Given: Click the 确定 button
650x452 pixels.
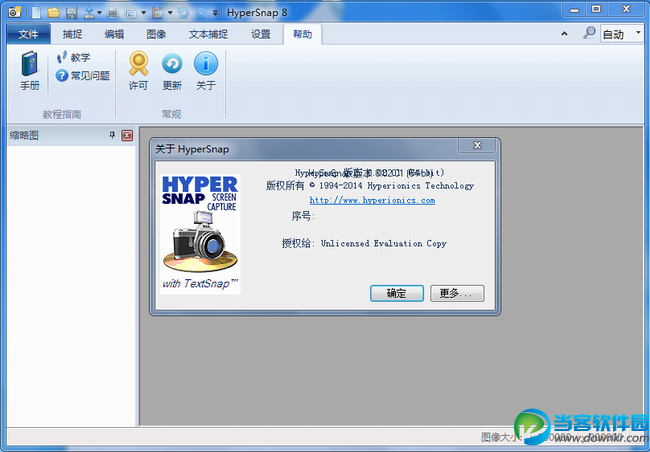Looking at the screenshot, I should click(397, 293).
